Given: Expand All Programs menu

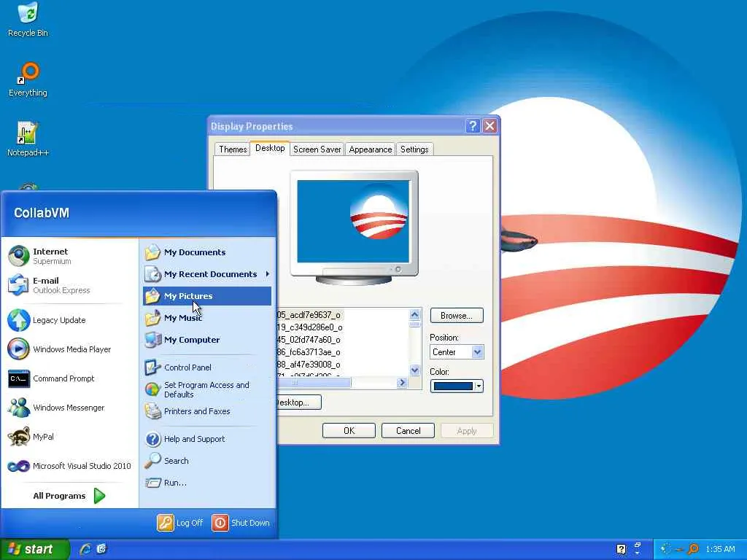Looking at the screenshot, I should click(68, 496).
